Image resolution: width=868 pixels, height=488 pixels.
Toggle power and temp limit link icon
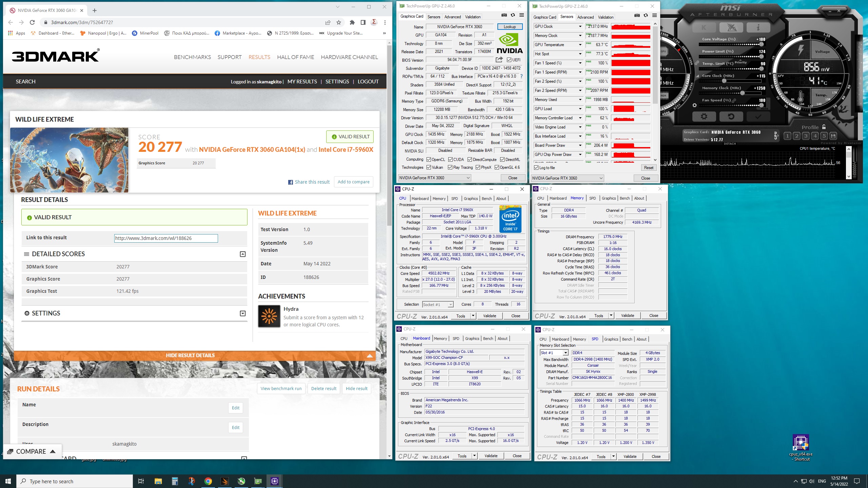tap(696, 63)
